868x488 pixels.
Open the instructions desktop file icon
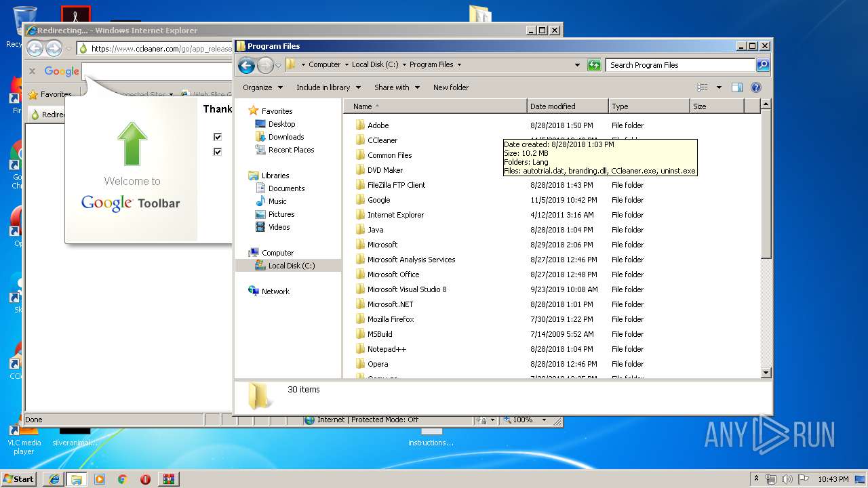pos(431,437)
